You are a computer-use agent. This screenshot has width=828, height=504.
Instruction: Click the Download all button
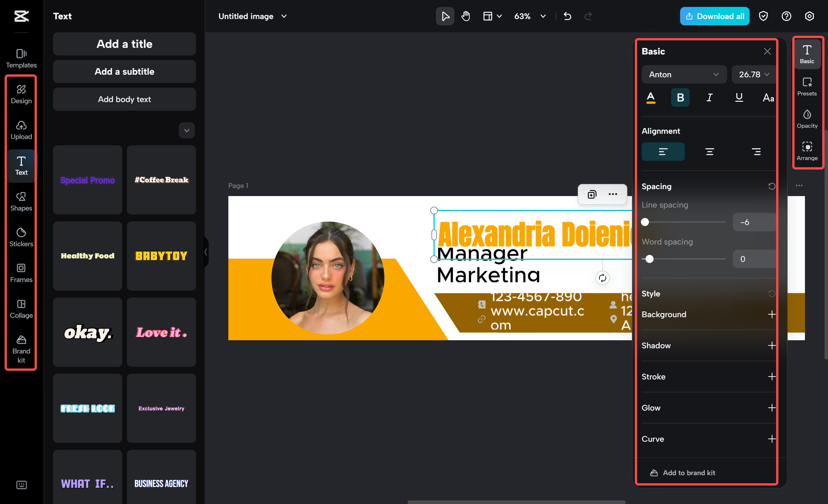(714, 16)
